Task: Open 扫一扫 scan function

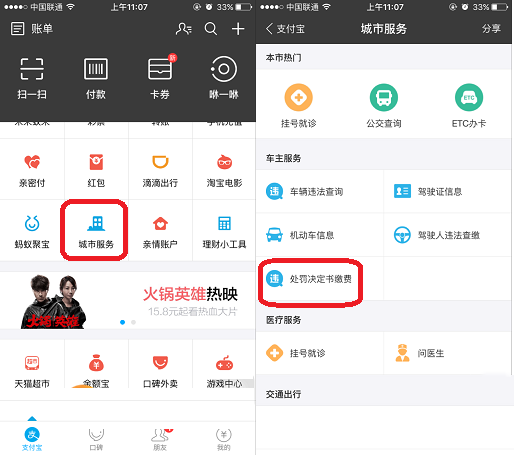Action: (x=32, y=78)
